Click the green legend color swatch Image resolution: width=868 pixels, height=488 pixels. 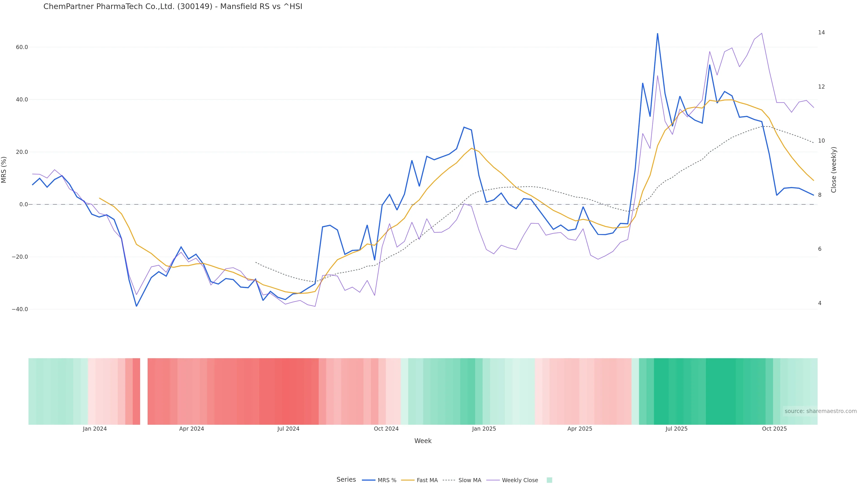click(x=549, y=480)
